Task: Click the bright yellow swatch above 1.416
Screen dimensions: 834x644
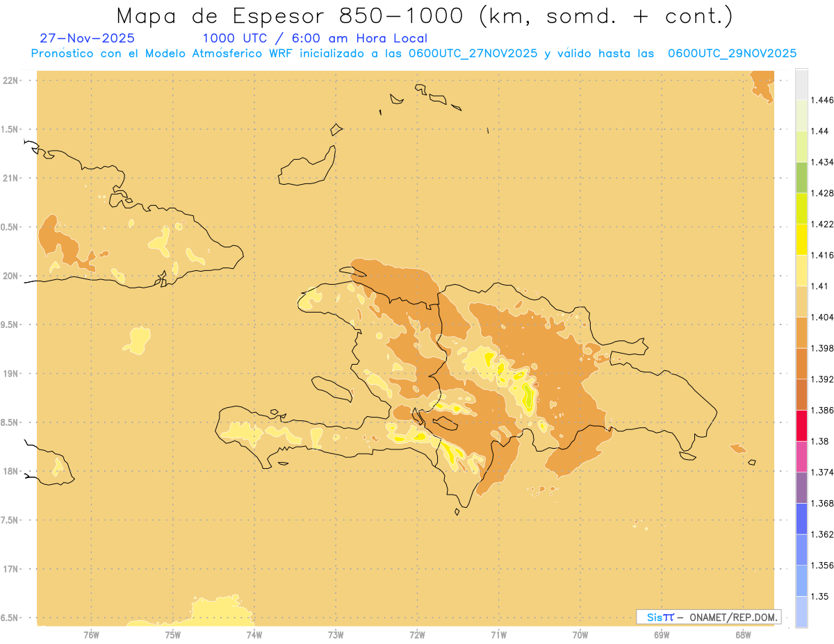Action: pos(801,240)
